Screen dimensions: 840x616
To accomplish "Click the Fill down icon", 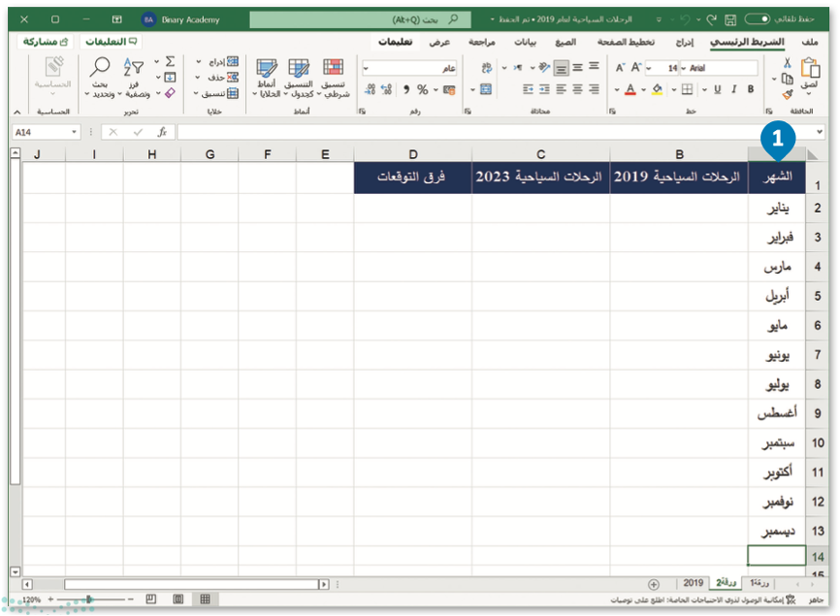I will (170, 78).
